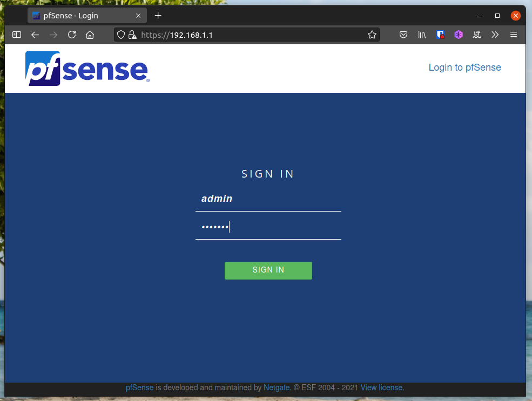Close the pfSense - Login tab
Screen dimensions: 532x401
pos(138,16)
